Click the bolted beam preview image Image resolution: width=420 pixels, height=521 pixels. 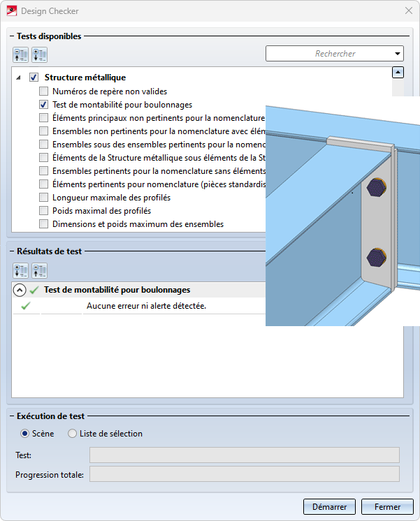[342, 212]
